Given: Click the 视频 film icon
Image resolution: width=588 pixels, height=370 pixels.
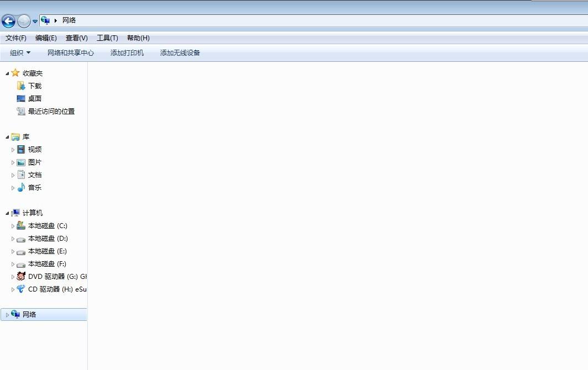Looking at the screenshot, I should (x=21, y=150).
